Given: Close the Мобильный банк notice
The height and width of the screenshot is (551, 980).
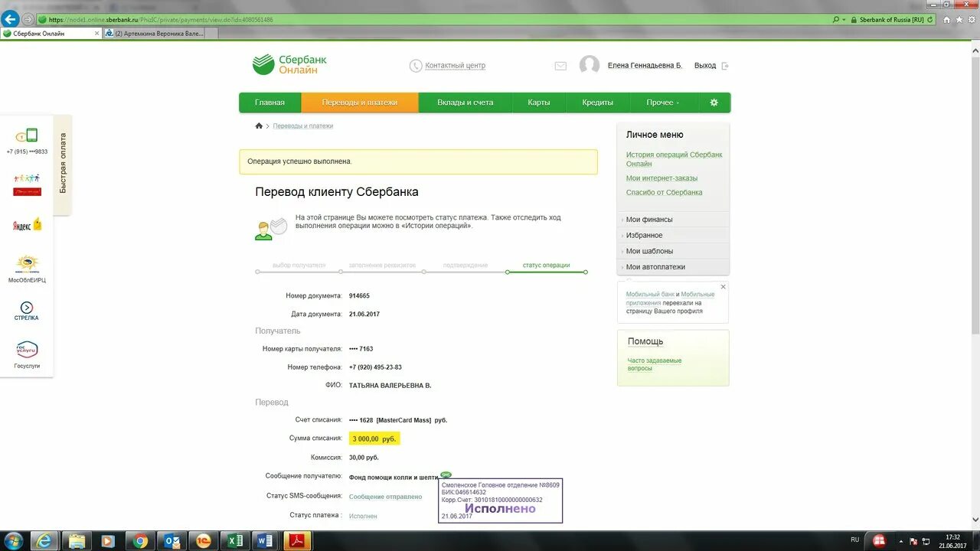Looking at the screenshot, I should point(723,287).
